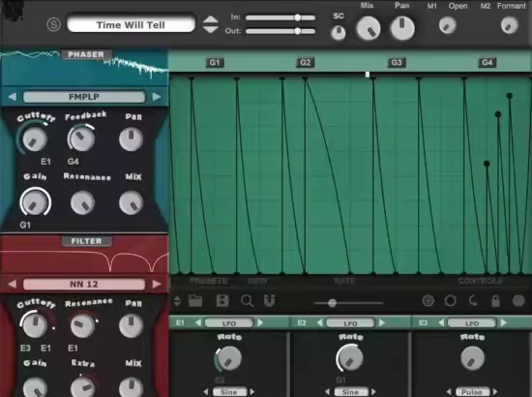
Task: Adjust the Out level slider
Action: [281, 31]
